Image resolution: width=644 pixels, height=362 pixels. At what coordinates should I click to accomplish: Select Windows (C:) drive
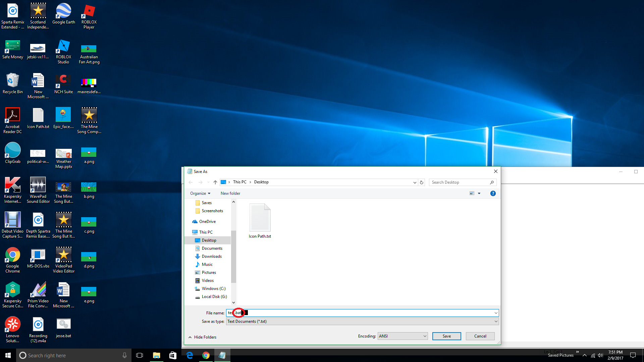click(x=214, y=289)
